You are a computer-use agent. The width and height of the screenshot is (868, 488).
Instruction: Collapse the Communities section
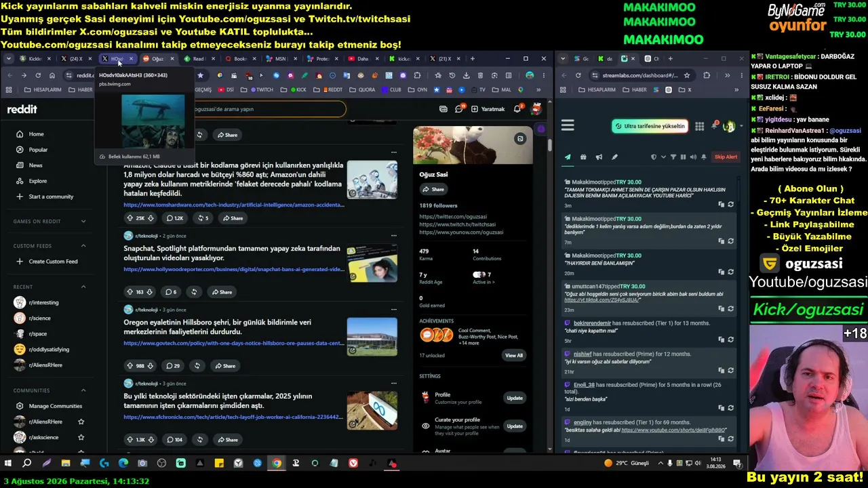[x=83, y=390]
